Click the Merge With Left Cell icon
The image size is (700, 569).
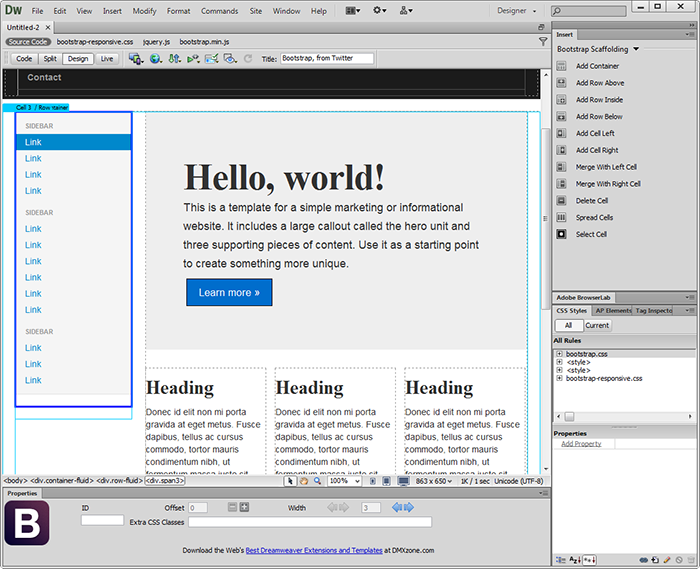pyautogui.click(x=561, y=167)
